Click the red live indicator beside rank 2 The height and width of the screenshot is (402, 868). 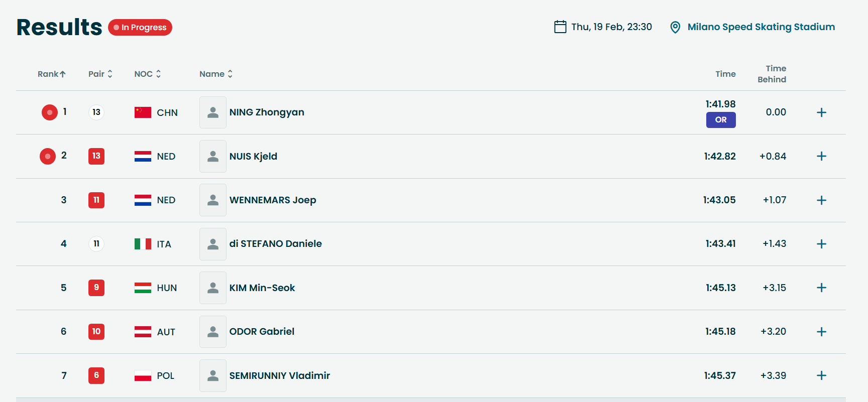point(48,156)
